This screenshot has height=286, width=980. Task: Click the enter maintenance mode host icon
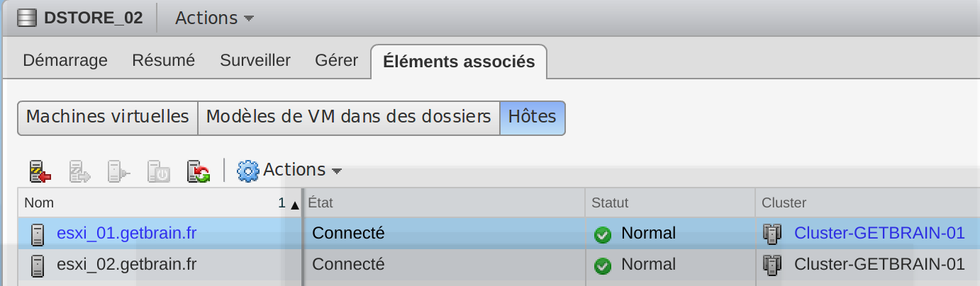(x=39, y=171)
